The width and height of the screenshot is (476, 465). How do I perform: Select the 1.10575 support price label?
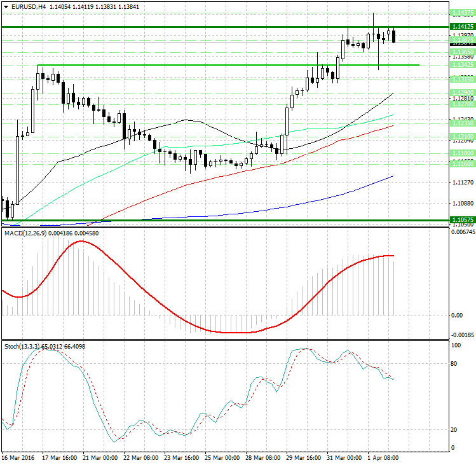pyautogui.click(x=463, y=219)
